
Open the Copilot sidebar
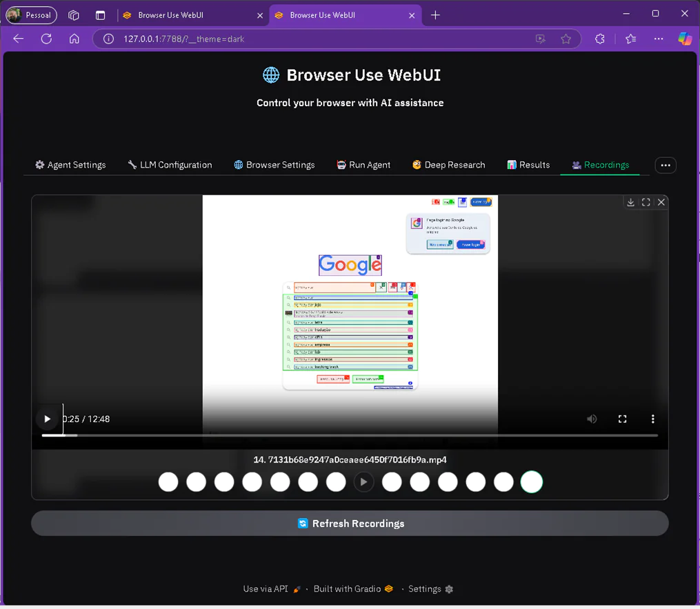tap(685, 39)
